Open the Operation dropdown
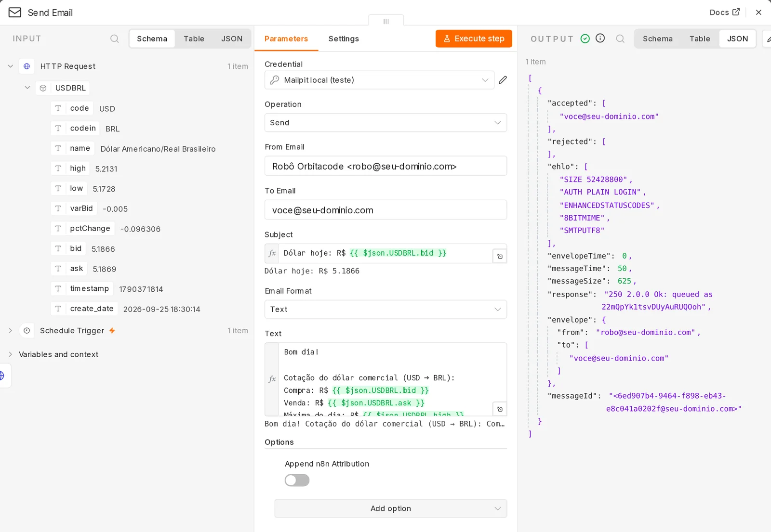The image size is (771, 532). tap(385, 122)
